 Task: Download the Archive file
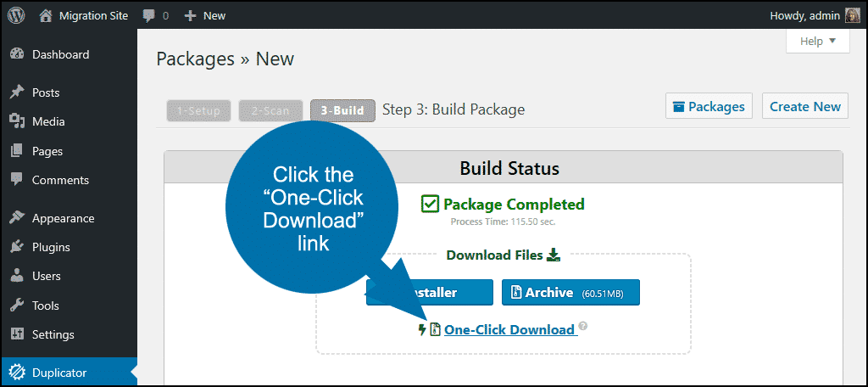point(570,293)
